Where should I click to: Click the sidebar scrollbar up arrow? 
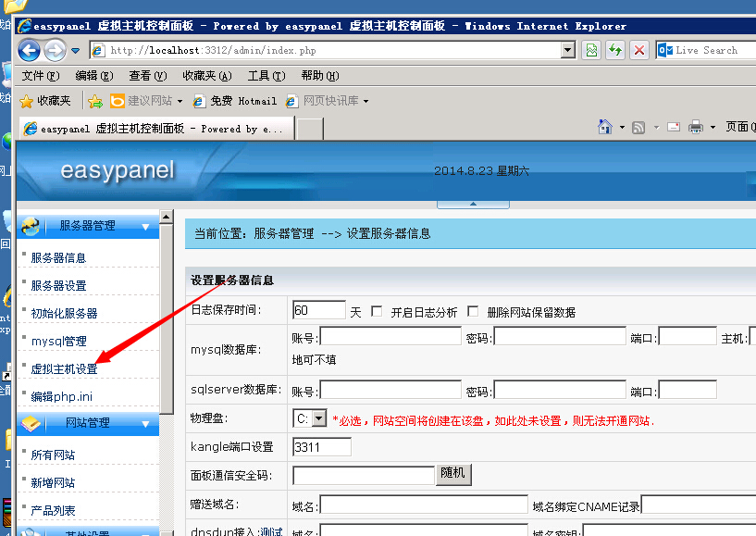[167, 217]
